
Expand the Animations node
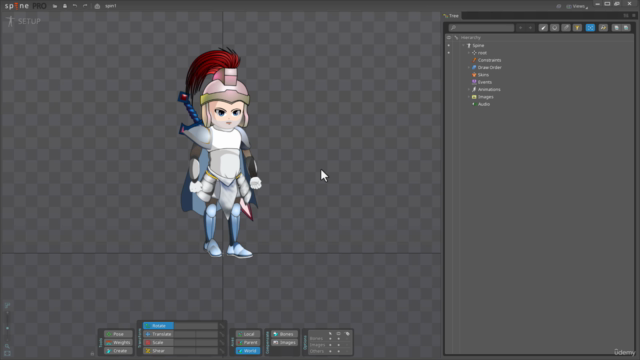469,89
